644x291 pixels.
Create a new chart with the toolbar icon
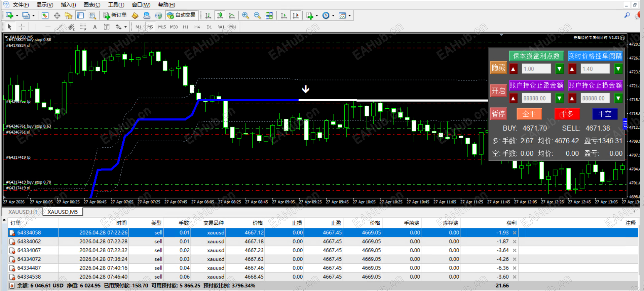tap(9, 15)
